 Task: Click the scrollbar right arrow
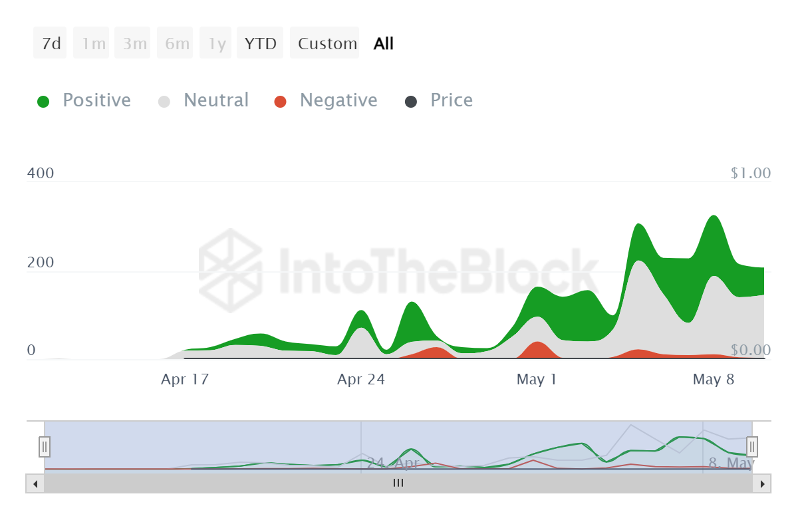(762, 483)
